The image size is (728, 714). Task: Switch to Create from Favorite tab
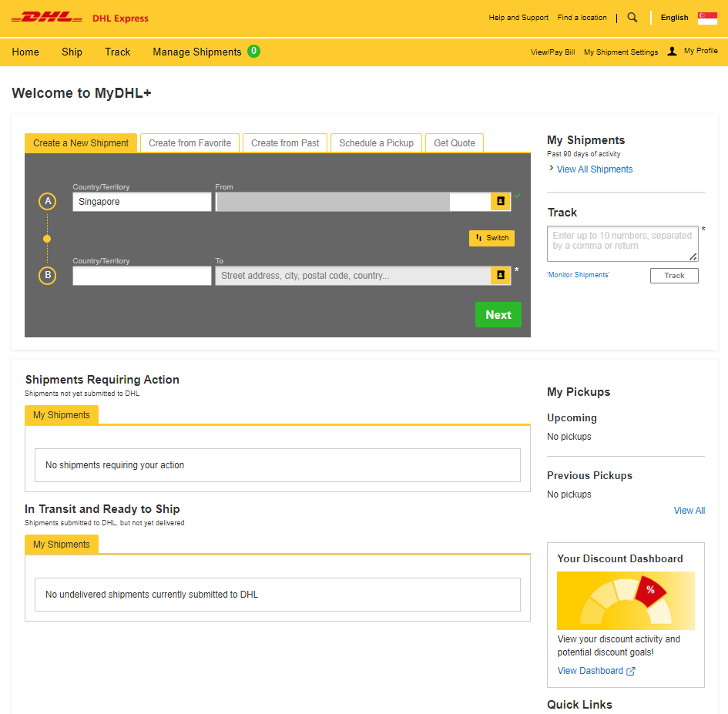(x=190, y=143)
